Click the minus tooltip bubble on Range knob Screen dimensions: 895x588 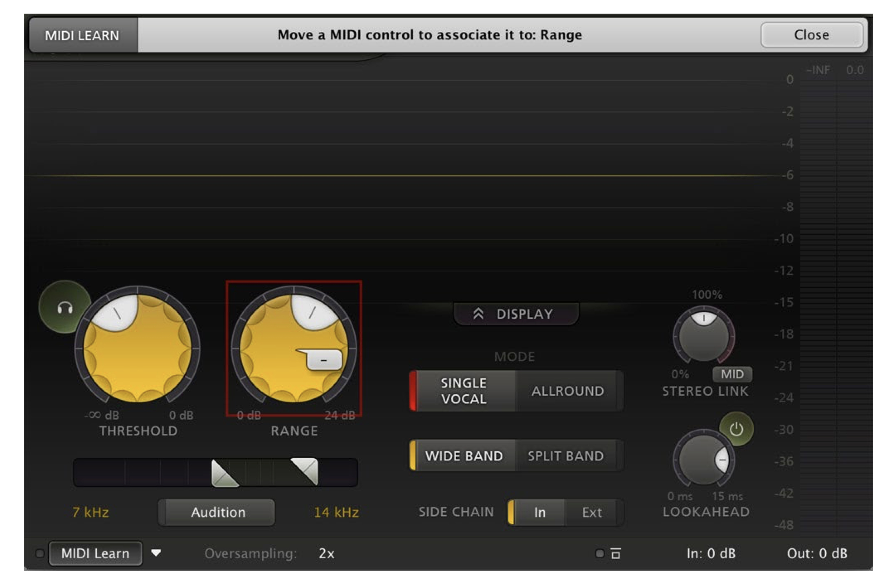pos(324,360)
